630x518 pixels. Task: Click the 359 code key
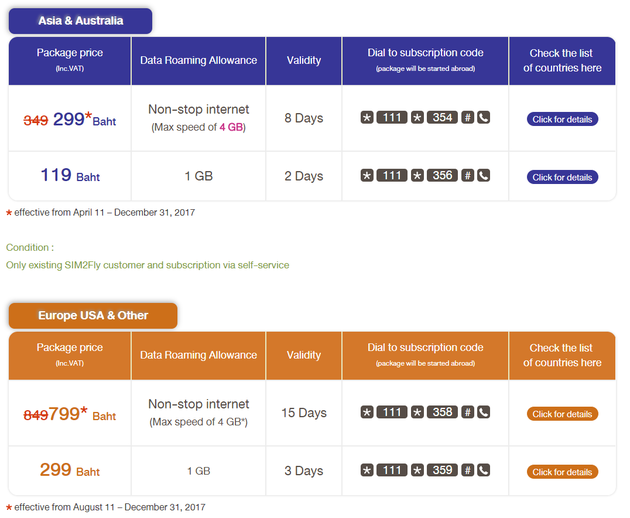pos(442,470)
